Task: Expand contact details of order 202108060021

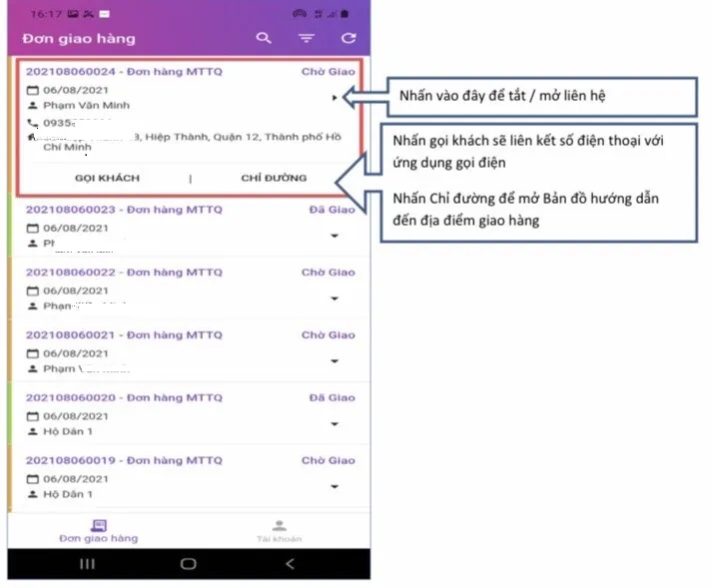Action: pos(335,361)
